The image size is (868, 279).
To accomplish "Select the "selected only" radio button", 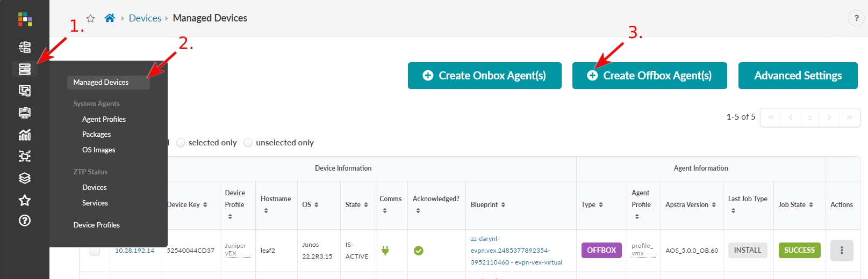I will pyautogui.click(x=181, y=143).
